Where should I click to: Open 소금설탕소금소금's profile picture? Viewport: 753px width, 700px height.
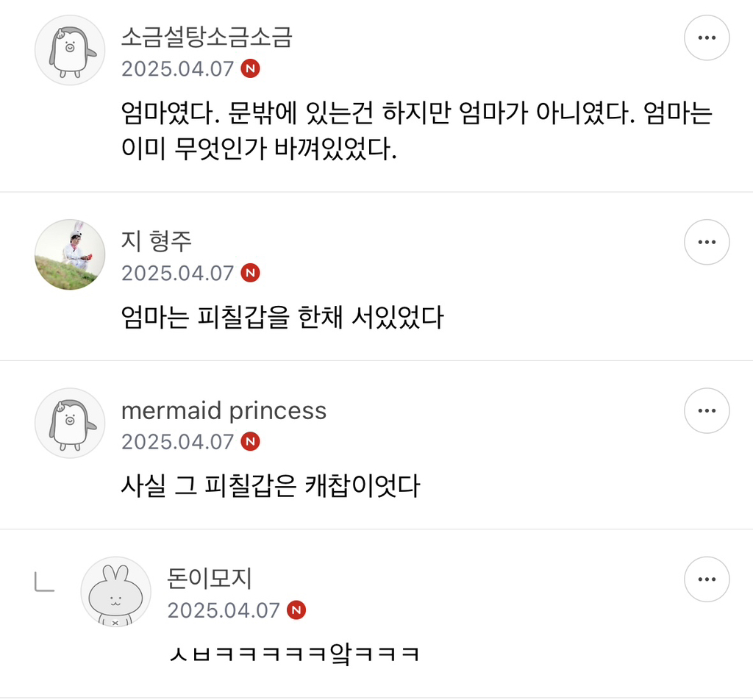(71, 51)
